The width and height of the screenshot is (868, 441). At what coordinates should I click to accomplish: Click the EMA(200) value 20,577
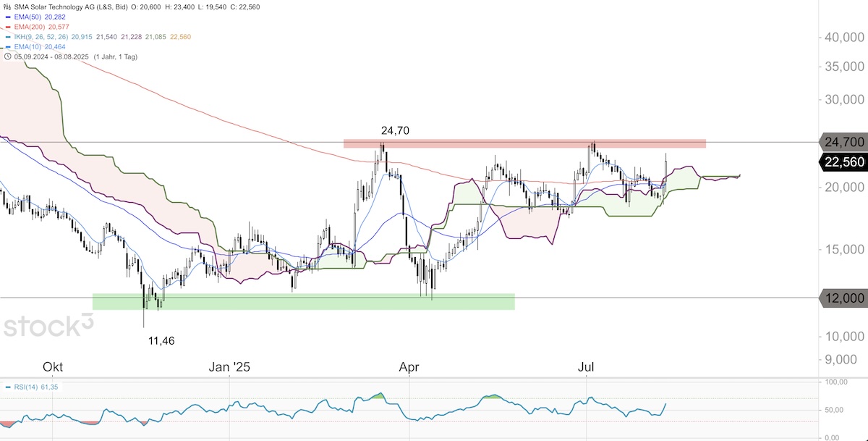coord(59,27)
